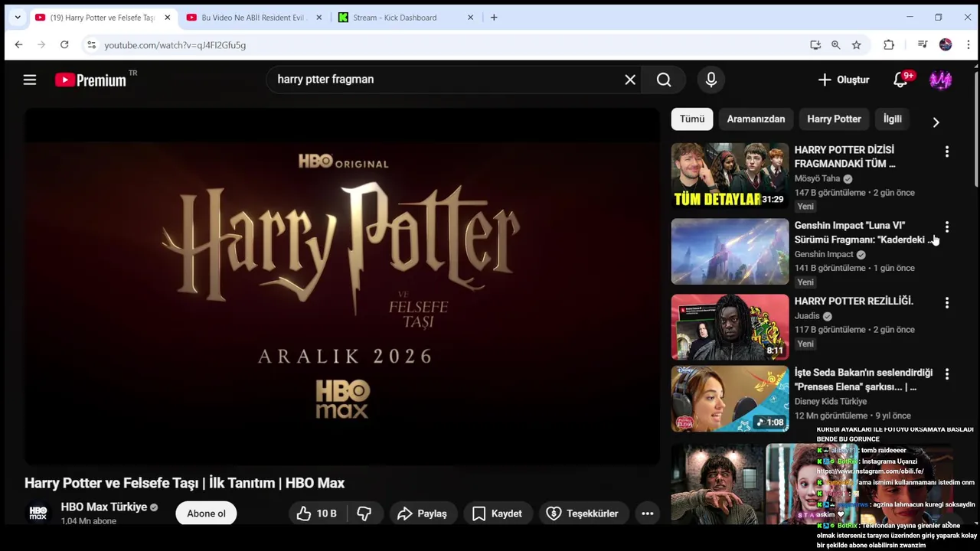Click the address bar URL
Viewport: 980px width, 551px height.
point(175,45)
